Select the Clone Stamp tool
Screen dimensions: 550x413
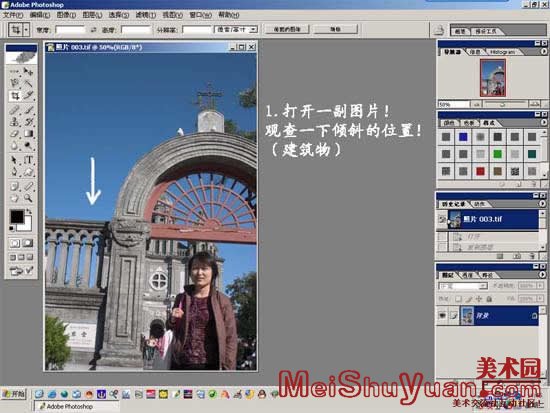[14, 122]
